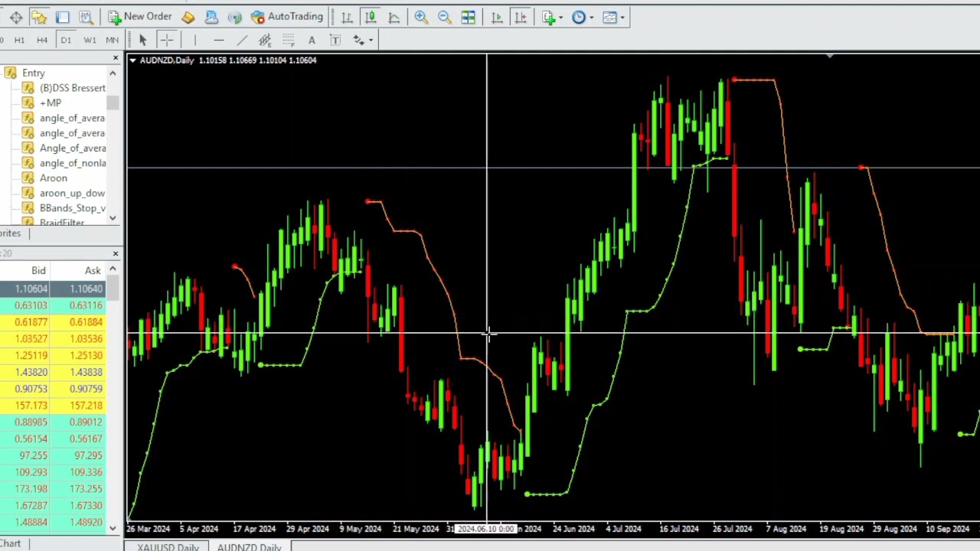Switch chart to line chart mode
Image resolution: width=980 pixels, height=551 pixels.
[x=394, y=16]
